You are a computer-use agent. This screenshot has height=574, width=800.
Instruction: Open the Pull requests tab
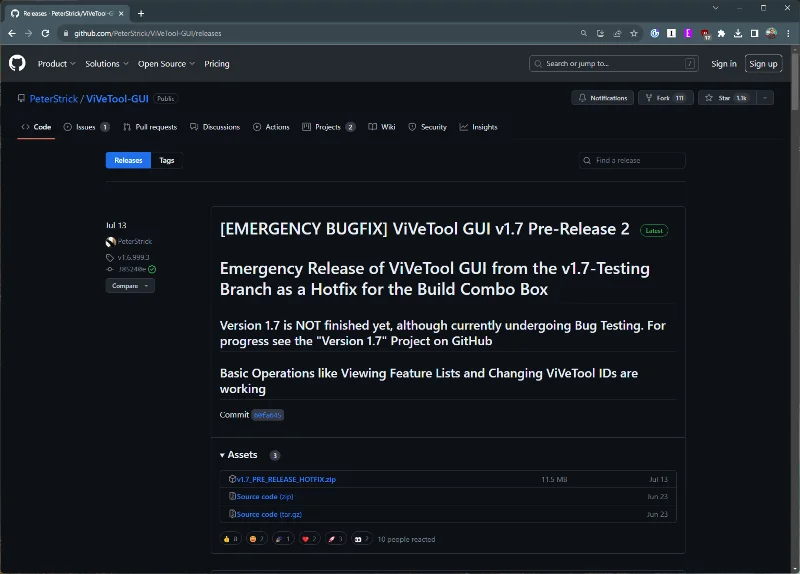tap(150, 127)
